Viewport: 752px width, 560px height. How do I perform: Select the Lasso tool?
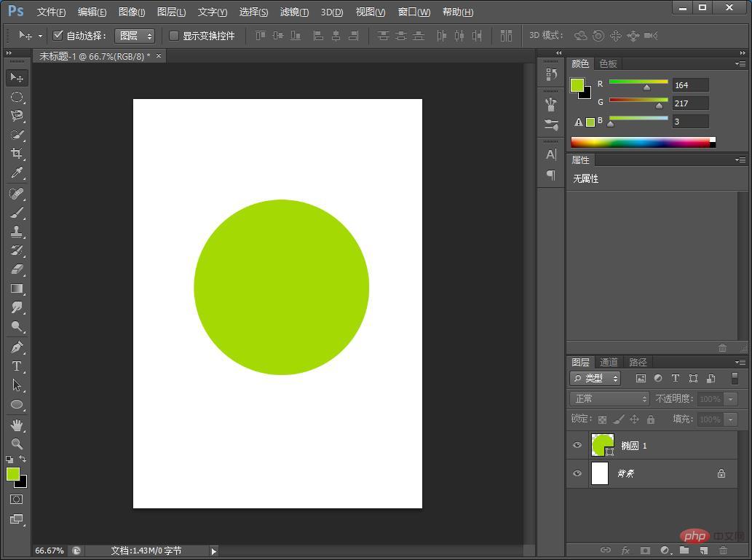pyautogui.click(x=17, y=116)
